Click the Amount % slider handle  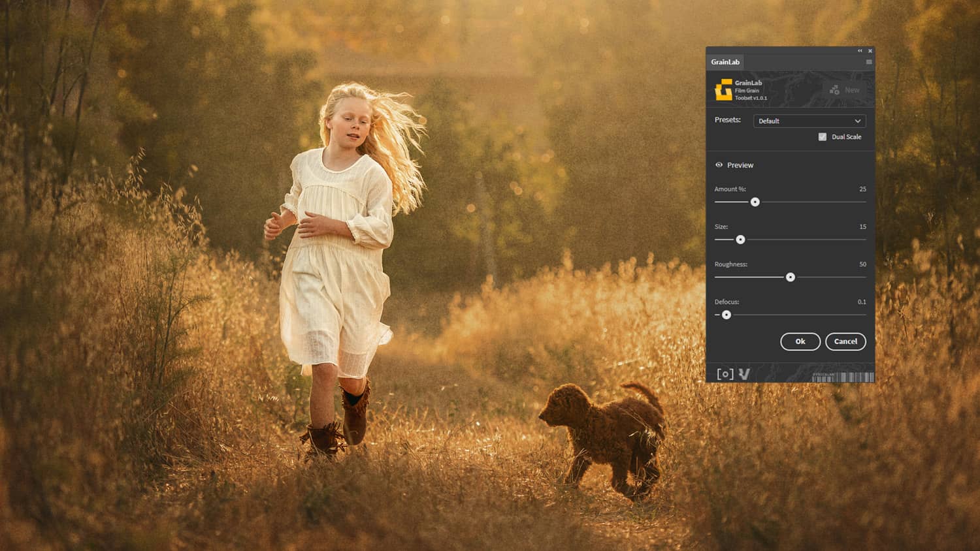point(755,202)
